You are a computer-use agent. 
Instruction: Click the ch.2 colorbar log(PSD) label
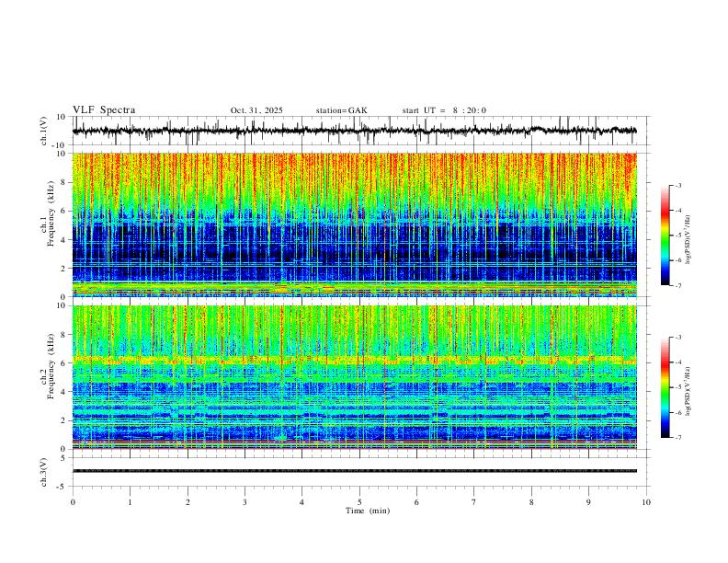pos(688,391)
